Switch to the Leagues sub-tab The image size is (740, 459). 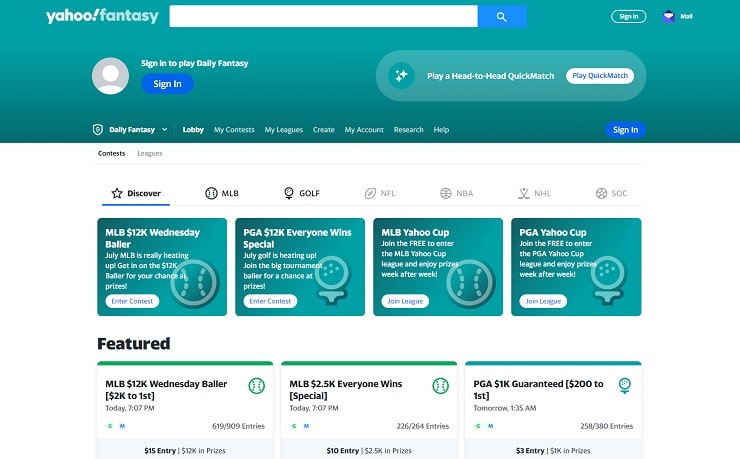coord(150,153)
